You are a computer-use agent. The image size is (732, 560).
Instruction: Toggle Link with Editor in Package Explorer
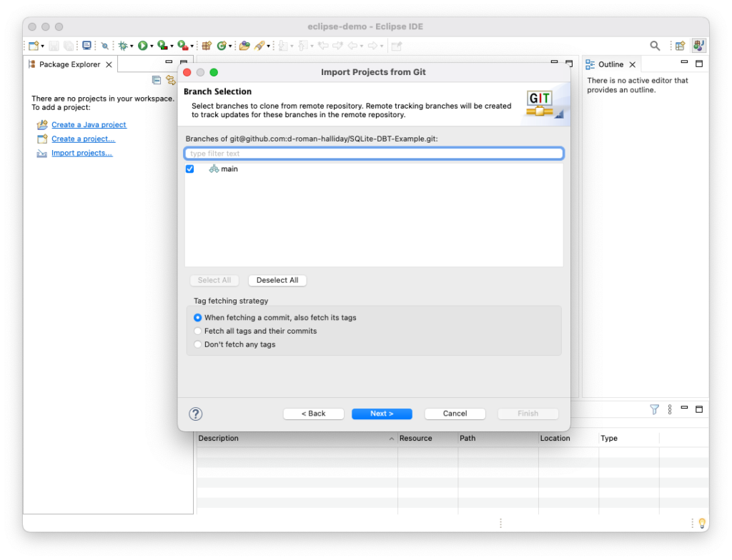click(x=171, y=80)
